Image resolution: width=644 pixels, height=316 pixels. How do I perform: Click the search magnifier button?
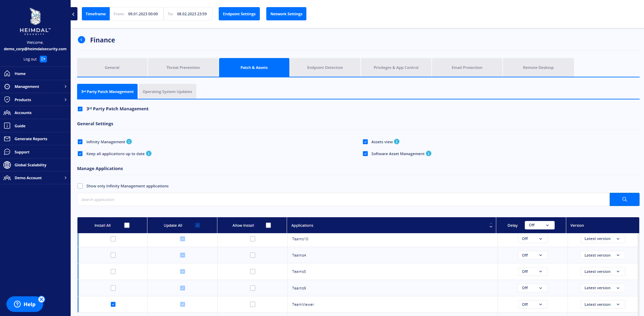[624, 199]
